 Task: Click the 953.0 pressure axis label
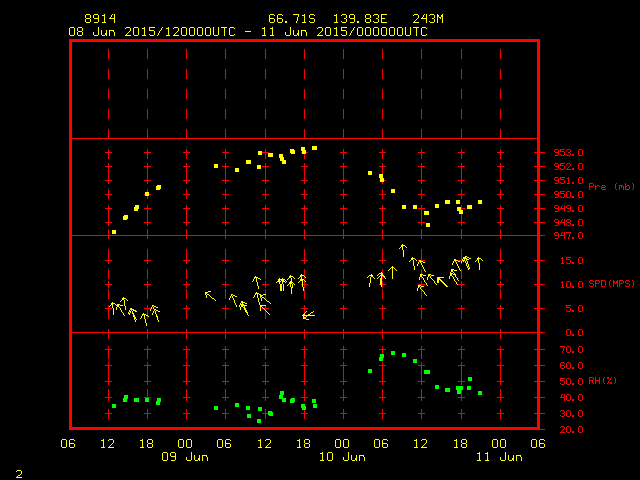pyautogui.click(x=569, y=153)
